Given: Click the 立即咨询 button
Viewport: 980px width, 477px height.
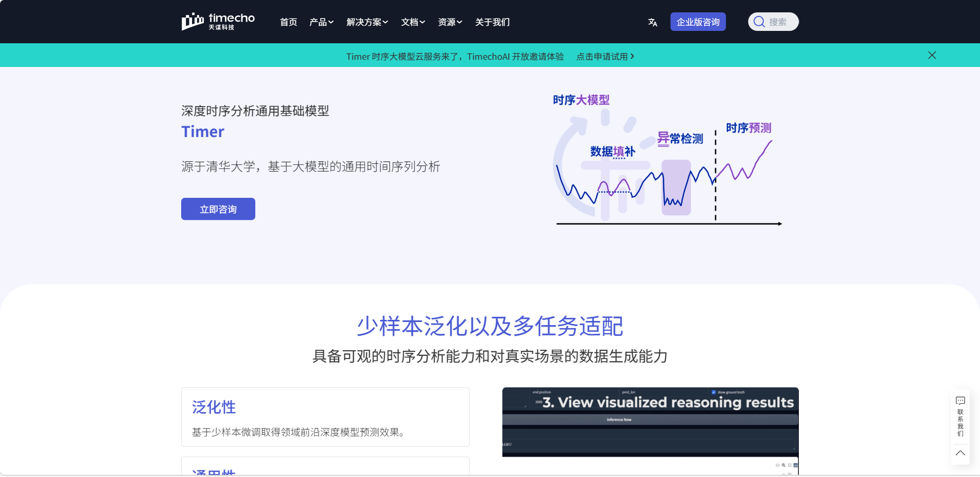Looking at the screenshot, I should (218, 209).
